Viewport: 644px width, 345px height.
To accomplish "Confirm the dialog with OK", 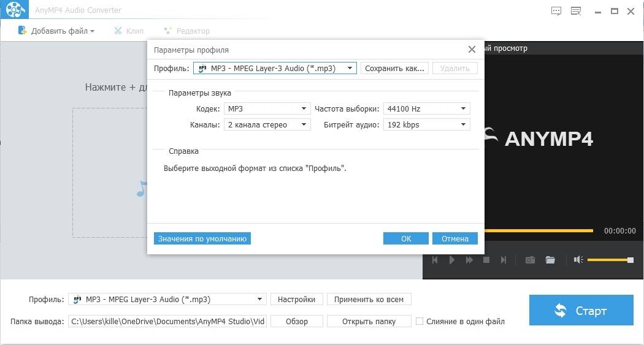I will click(406, 239).
